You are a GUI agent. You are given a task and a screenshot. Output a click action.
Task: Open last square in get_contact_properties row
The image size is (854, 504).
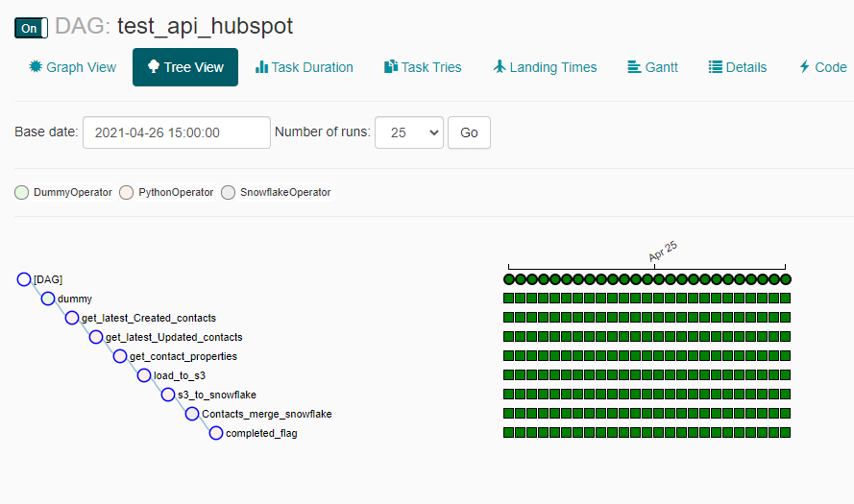[x=786, y=356]
